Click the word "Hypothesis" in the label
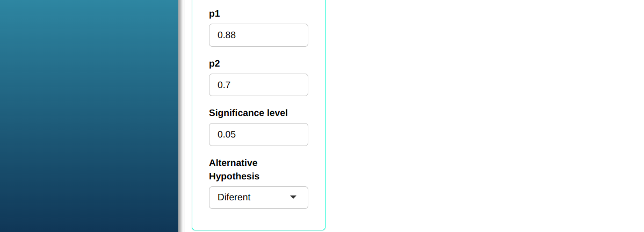This screenshot has height=232, width=644. point(234,176)
